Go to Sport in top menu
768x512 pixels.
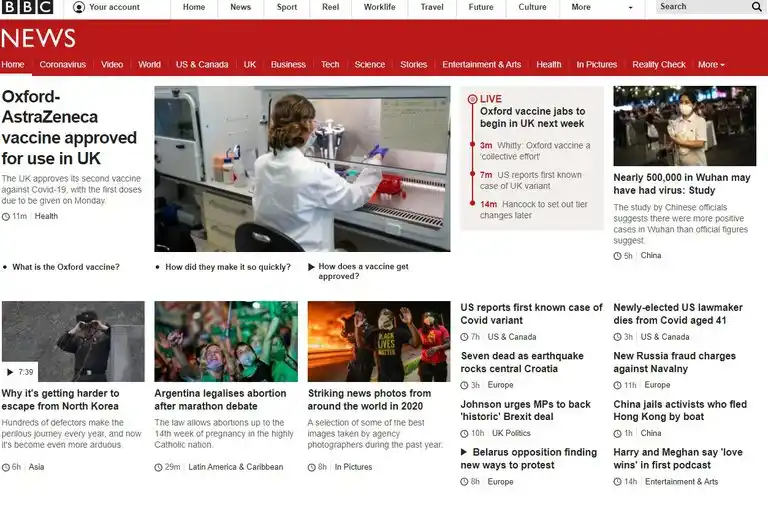point(287,7)
